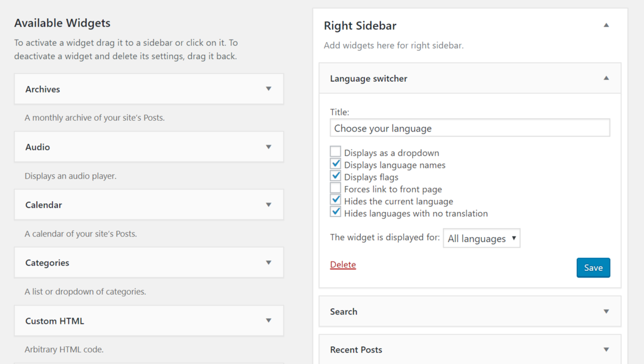The width and height of the screenshot is (644, 364).
Task: Check Forces link to front page
Action: 336,189
